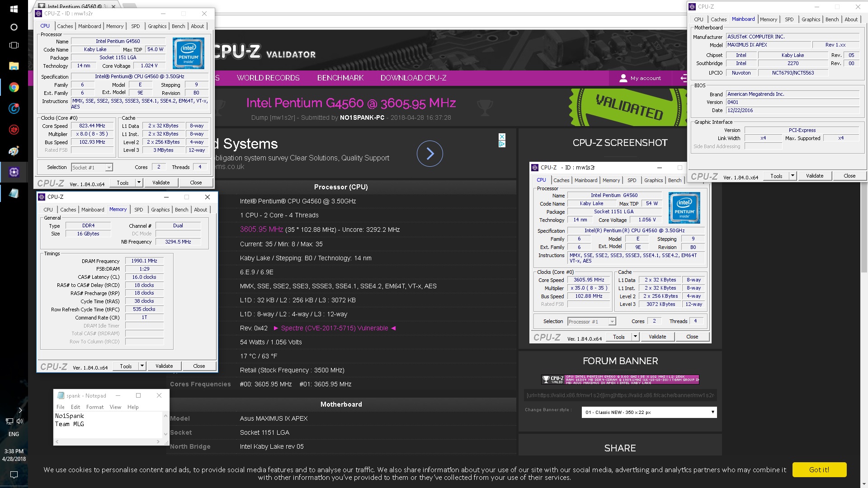Open the volume speaker tray icon
The image size is (868, 488).
point(19,421)
